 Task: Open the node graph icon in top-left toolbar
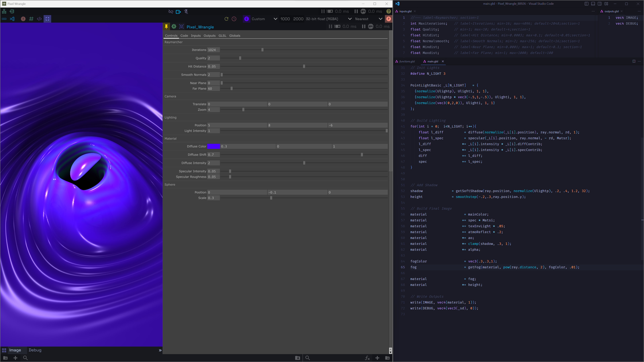4,11
